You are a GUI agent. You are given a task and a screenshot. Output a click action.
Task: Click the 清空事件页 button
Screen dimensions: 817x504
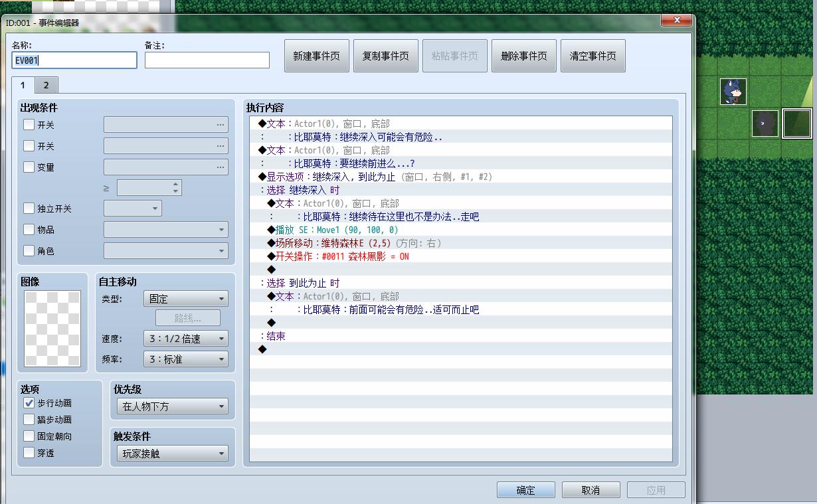click(x=593, y=56)
